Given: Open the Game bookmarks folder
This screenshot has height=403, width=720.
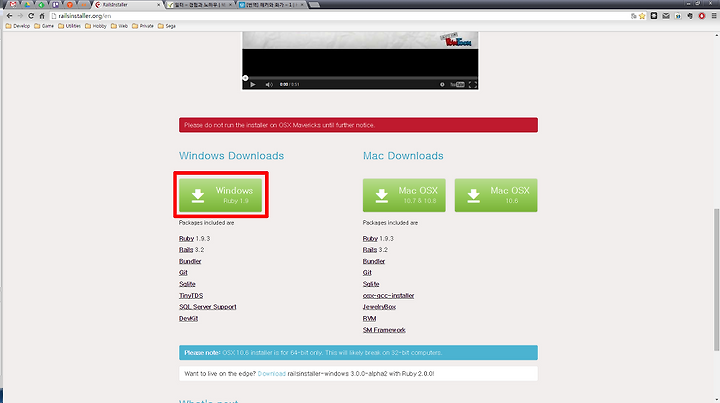Looking at the screenshot, I should point(44,26).
